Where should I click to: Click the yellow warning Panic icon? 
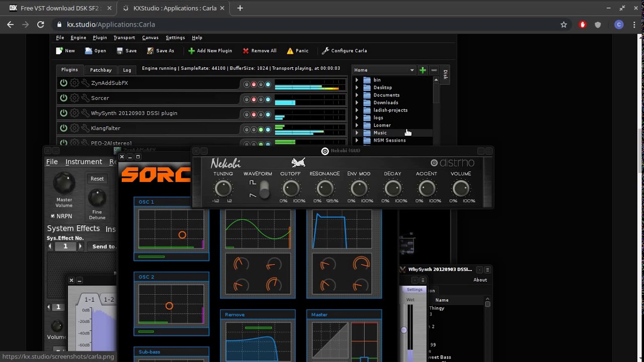(290, 51)
